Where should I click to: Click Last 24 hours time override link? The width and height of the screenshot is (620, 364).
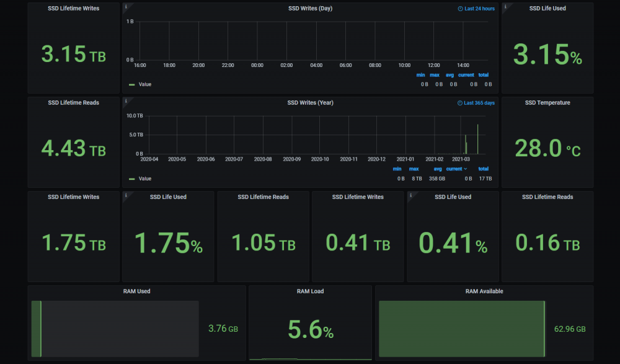tap(479, 9)
